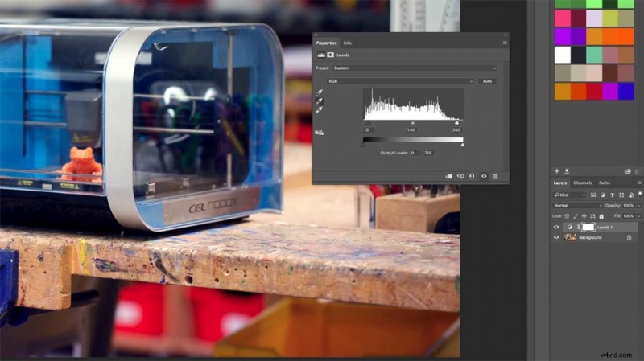
Task: Toggle adjustment layer visibility in Properties
Action: pos(484,176)
